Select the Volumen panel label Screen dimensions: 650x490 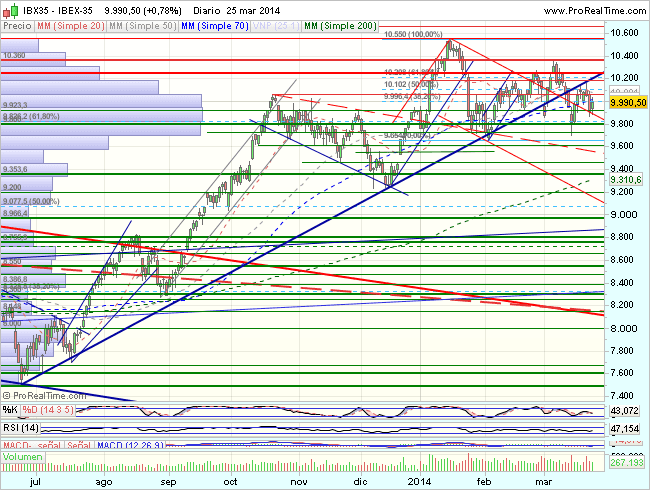(x=22, y=457)
